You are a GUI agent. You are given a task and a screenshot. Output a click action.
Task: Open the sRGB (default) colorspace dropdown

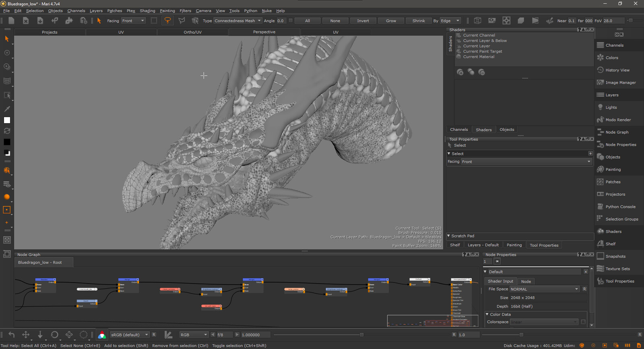coord(130,335)
